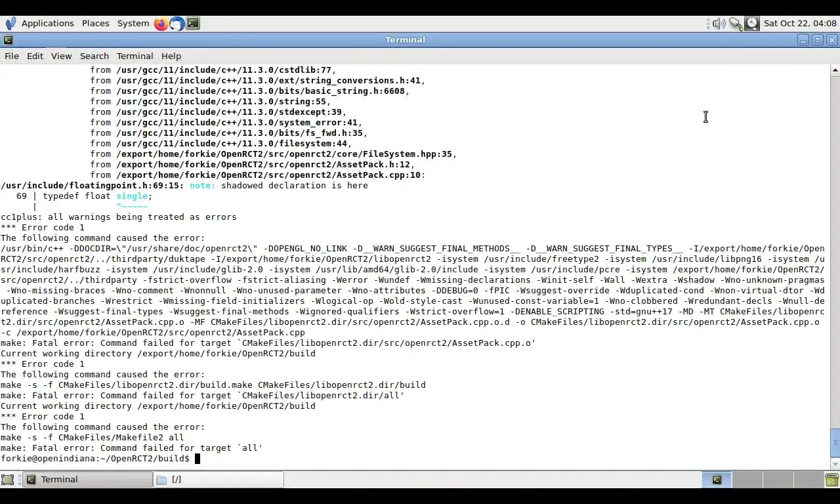This screenshot has height=504, width=840.
Task: Click the terminal scrollbar thumb near the bottom
Action: point(835,443)
